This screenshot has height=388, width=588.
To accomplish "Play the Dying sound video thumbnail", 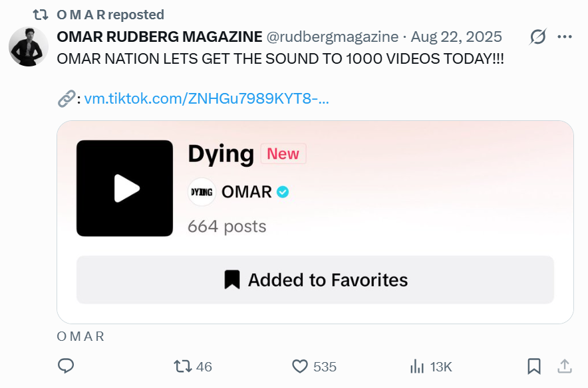I will (125, 188).
